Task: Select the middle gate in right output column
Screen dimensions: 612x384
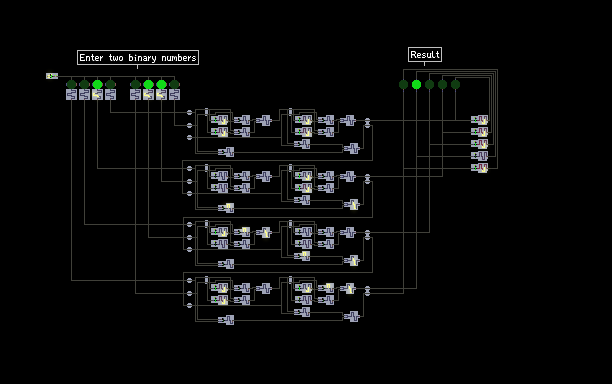Action: point(480,144)
